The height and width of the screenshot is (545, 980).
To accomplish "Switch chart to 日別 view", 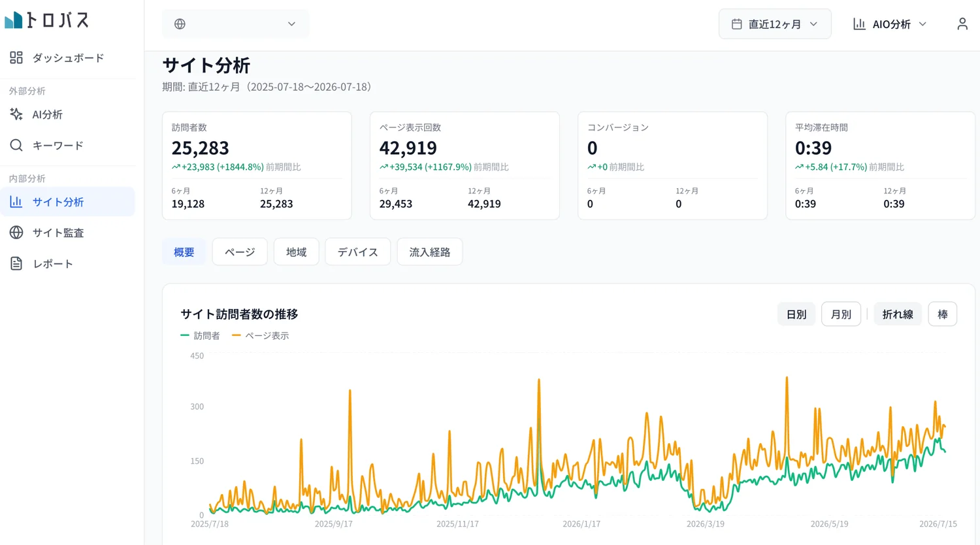I will (796, 314).
